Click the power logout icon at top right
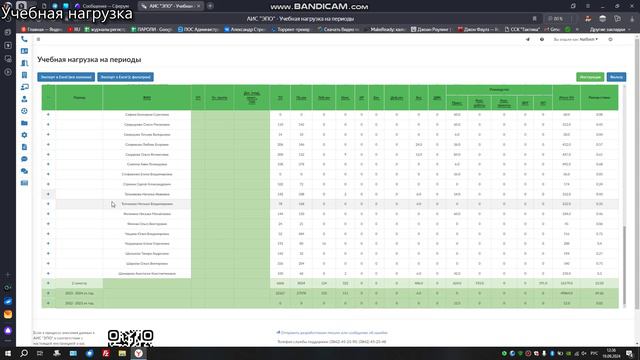The width and height of the screenshot is (640, 360). 610,40
